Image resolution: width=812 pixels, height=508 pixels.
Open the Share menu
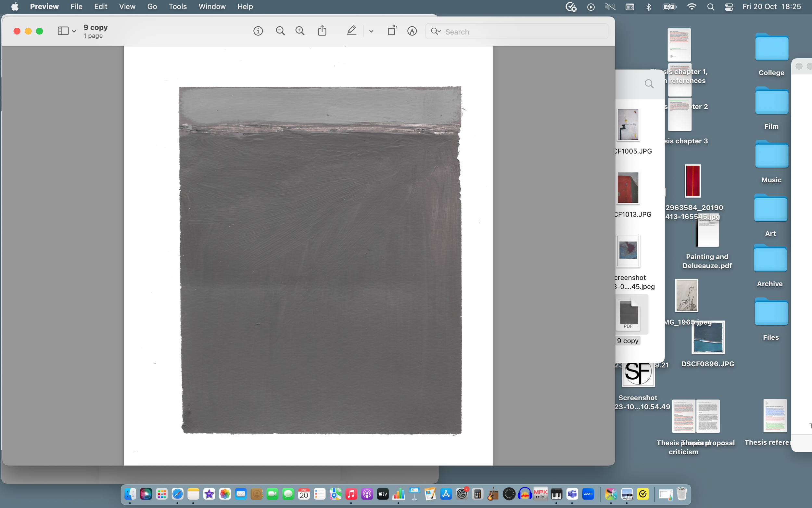(x=322, y=31)
